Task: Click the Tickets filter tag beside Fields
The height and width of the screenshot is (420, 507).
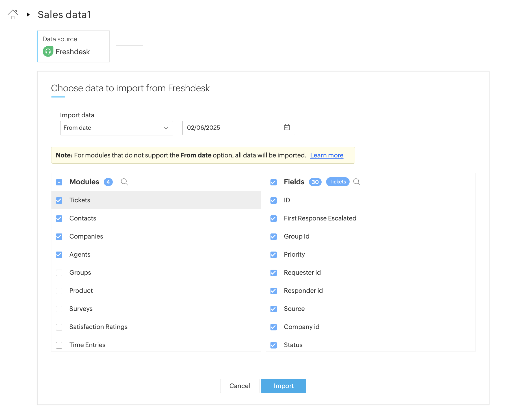Action: [x=338, y=182]
